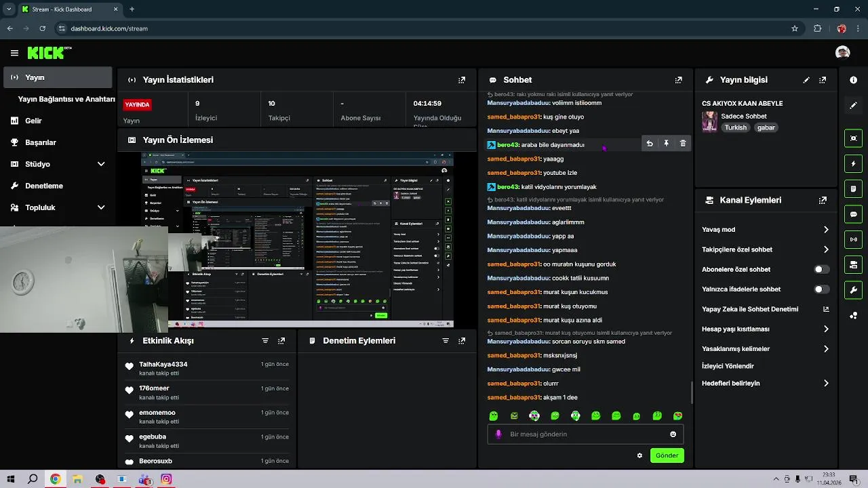Expand the Topluluk sidebar section chevron

[x=101, y=207]
